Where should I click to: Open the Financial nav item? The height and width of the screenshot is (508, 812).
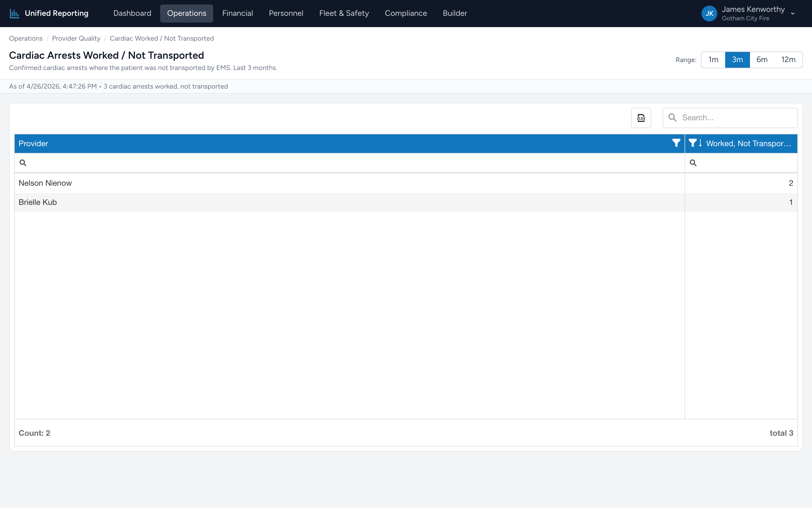pos(238,14)
